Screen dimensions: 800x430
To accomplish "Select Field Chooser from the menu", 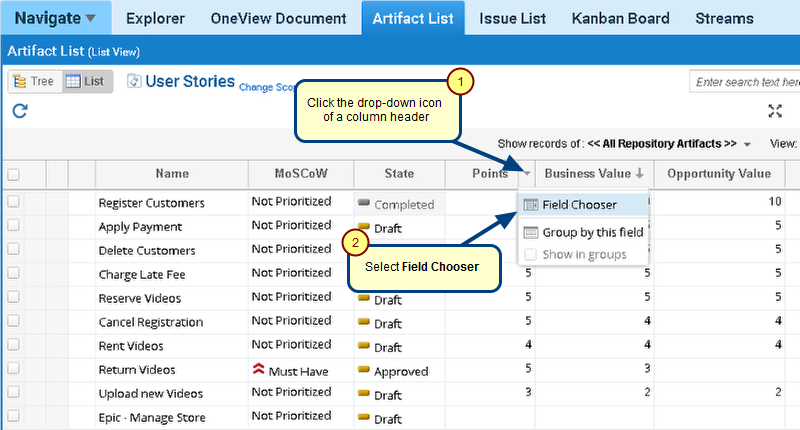I will coord(579,205).
